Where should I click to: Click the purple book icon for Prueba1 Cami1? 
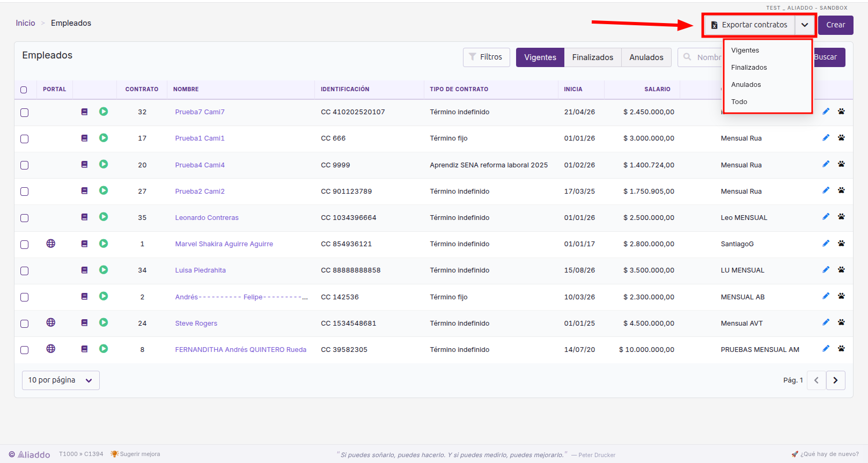[x=84, y=138]
